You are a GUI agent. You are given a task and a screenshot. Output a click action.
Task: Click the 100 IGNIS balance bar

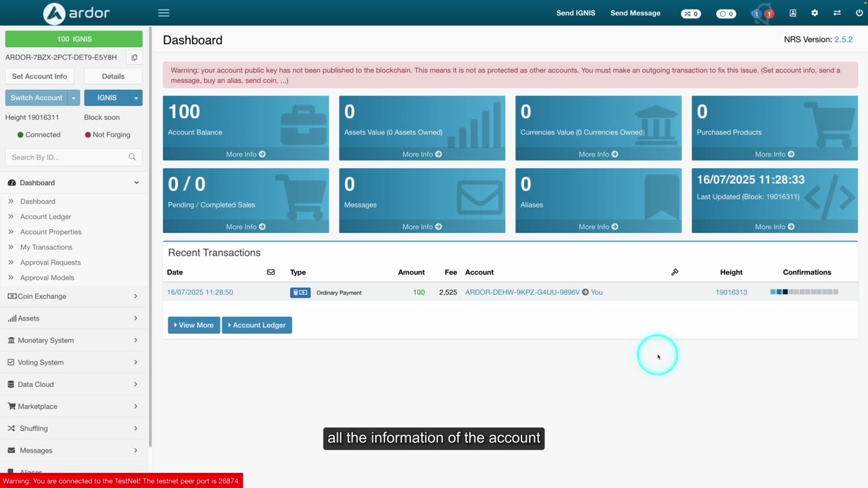[x=74, y=39]
